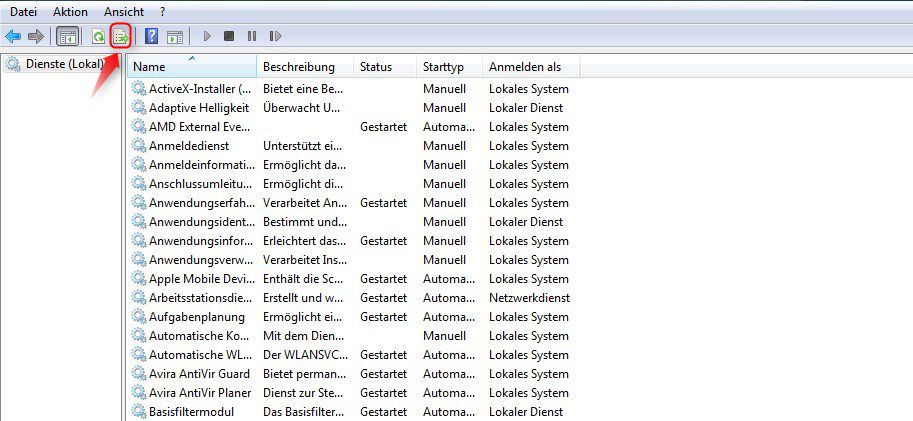Toggle the console tree show/hide toolbar icon

click(68, 37)
